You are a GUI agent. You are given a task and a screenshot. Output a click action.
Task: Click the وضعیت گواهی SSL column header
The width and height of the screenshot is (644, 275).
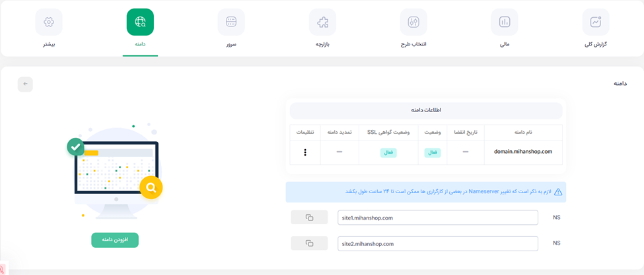click(x=388, y=133)
